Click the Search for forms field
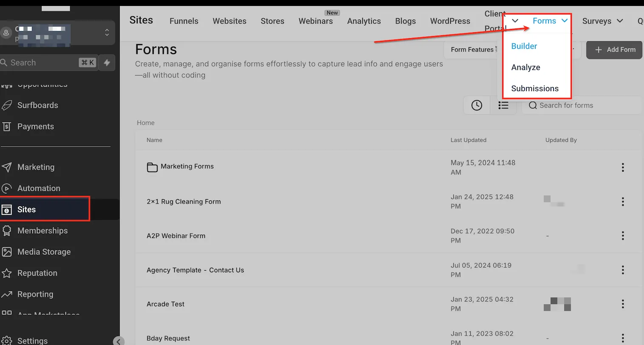644x345 pixels. [x=582, y=105]
